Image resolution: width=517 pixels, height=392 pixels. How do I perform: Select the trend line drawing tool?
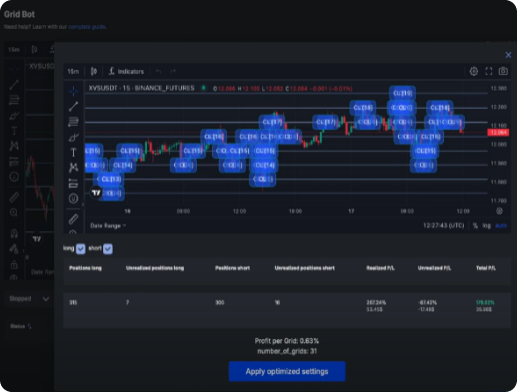click(x=73, y=106)
